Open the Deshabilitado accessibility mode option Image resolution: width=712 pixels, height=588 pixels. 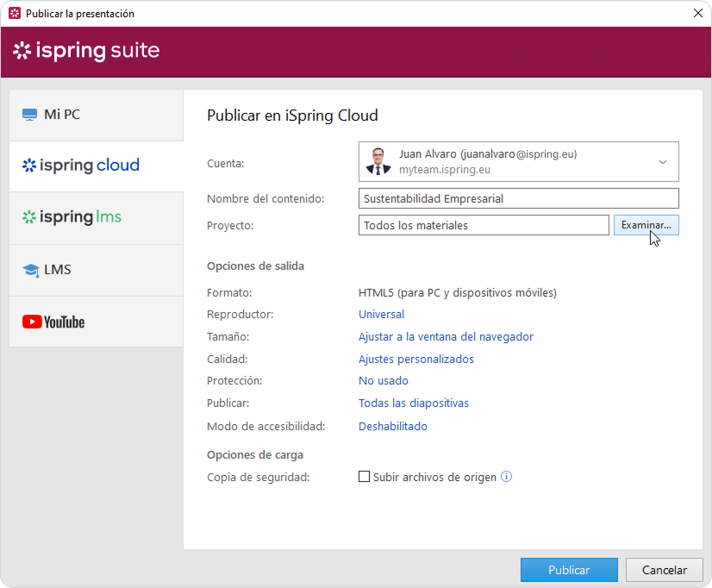point(392,427)
